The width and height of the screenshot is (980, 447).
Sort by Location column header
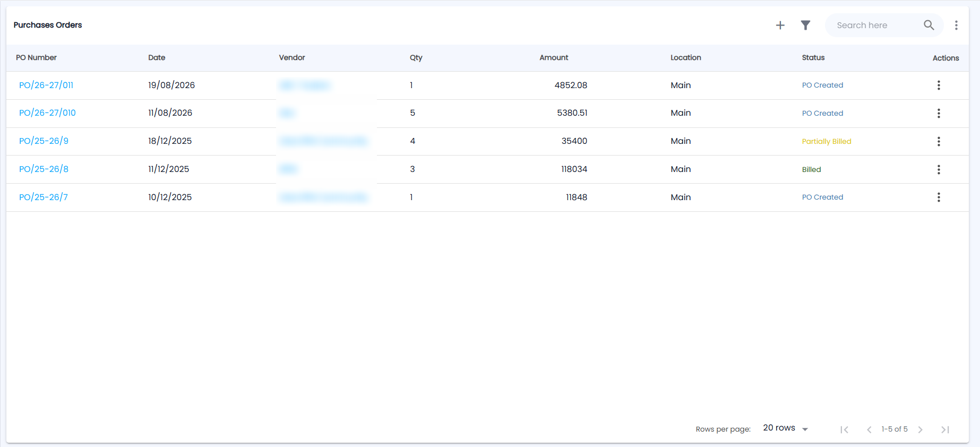coord(686,57)
